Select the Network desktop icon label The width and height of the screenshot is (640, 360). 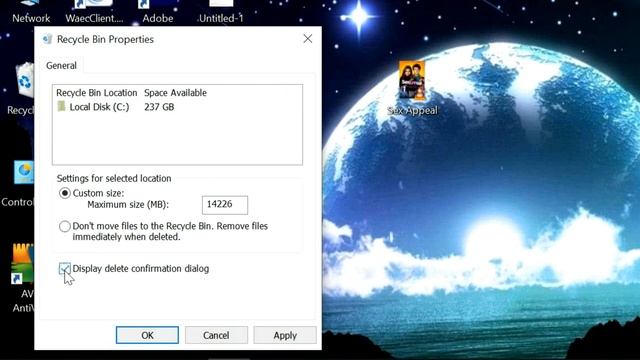[x=31, y=18]
